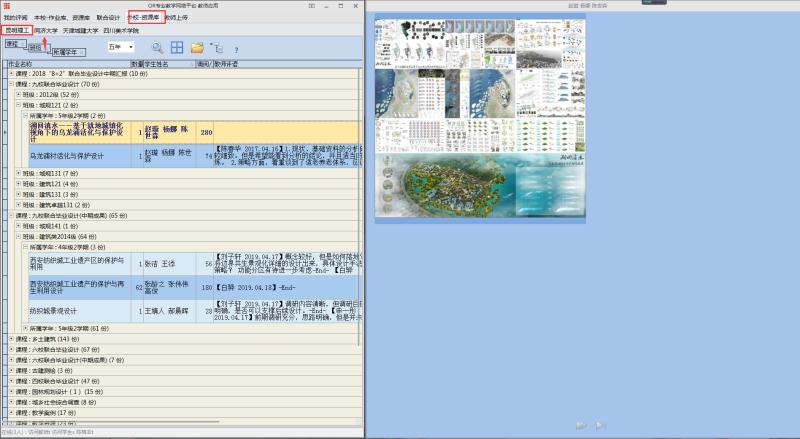
Task: Switch to the 我的评阅 tab
Action: 15,18
